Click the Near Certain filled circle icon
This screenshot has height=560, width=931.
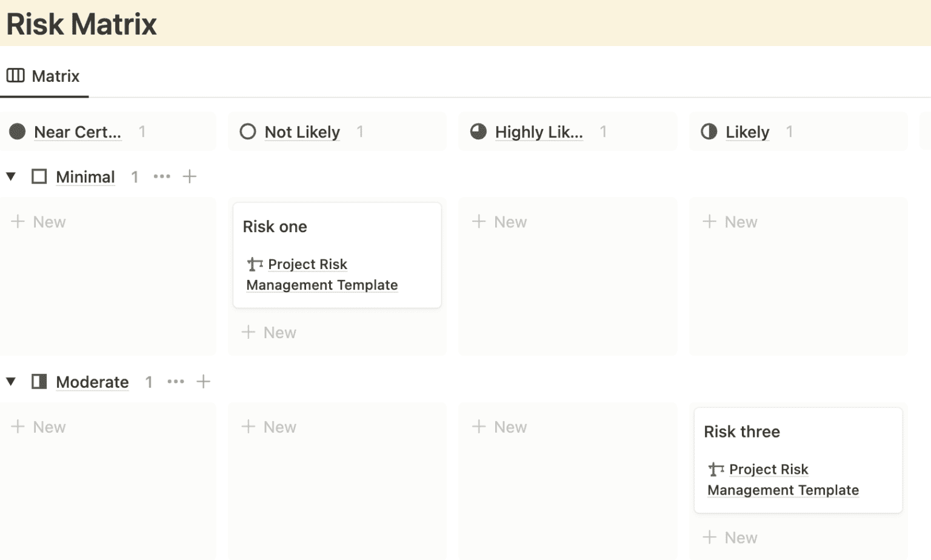coord(17,131)
